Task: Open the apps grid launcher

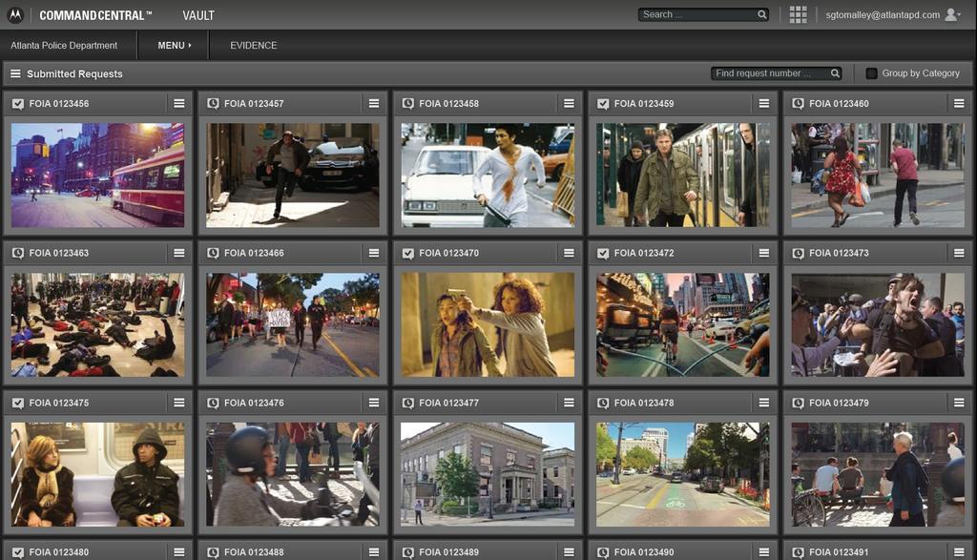Action: (x=799, y=15)
